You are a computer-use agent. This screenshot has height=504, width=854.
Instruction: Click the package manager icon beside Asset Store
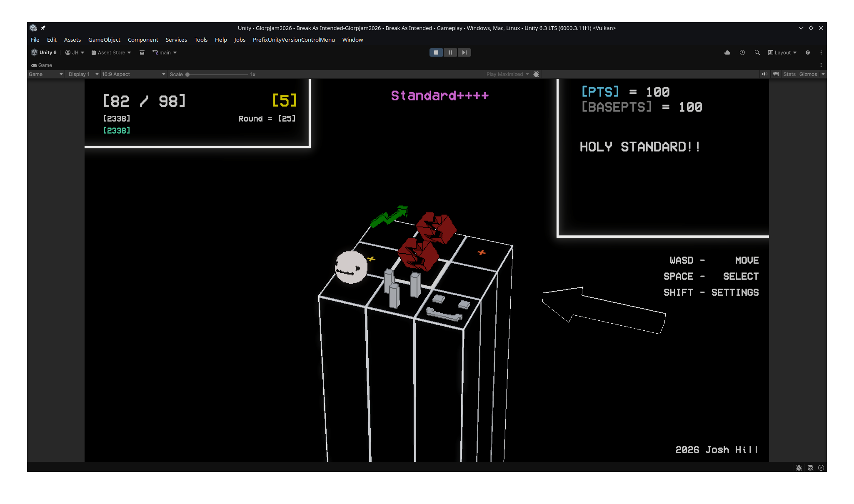142,52
